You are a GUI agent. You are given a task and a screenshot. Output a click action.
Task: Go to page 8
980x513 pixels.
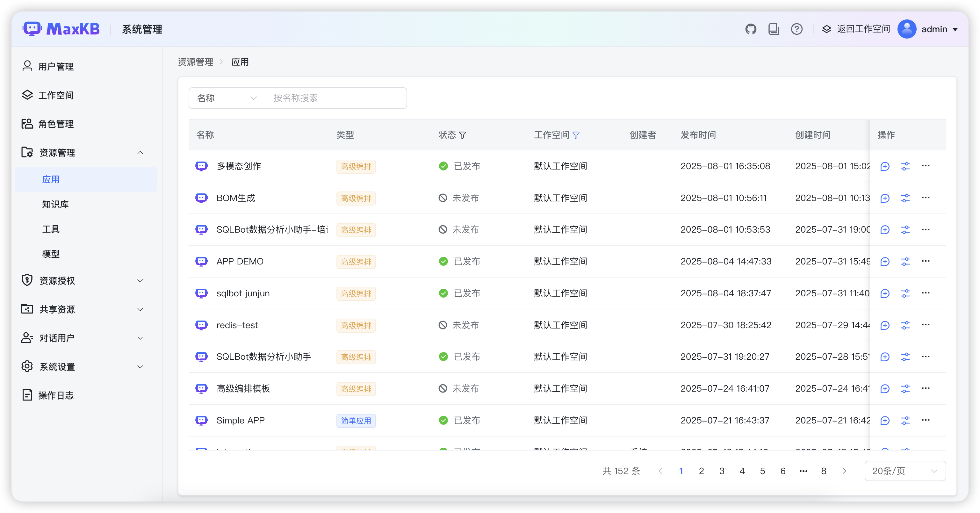pos(824,471)
